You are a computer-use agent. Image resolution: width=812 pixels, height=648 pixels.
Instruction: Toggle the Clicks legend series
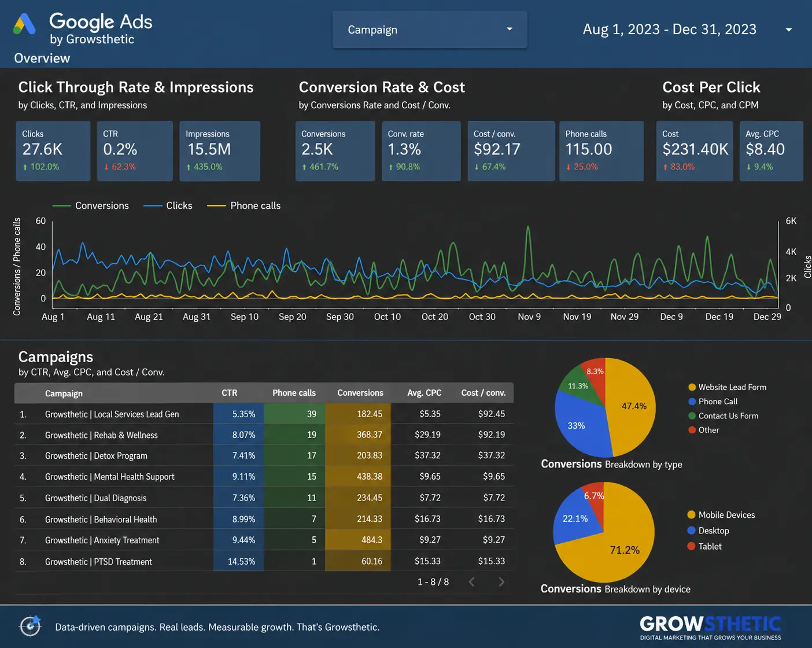click(168, 205)
